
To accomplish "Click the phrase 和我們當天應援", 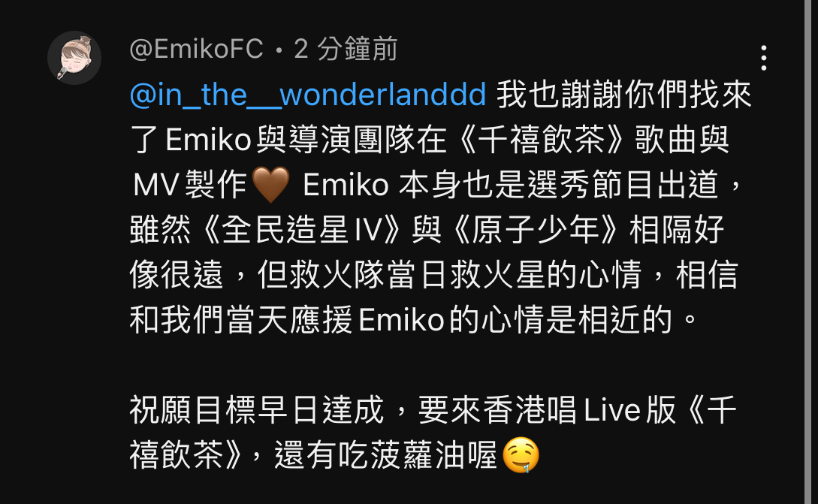I will pos(241,319).
